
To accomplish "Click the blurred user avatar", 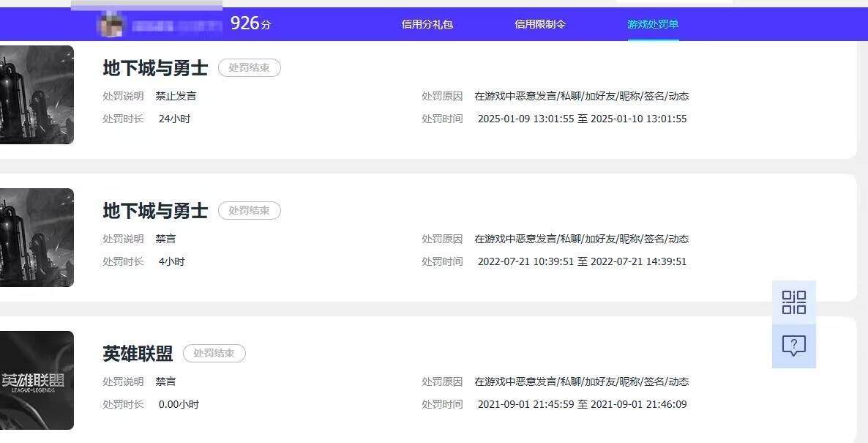I will (111, 25).
